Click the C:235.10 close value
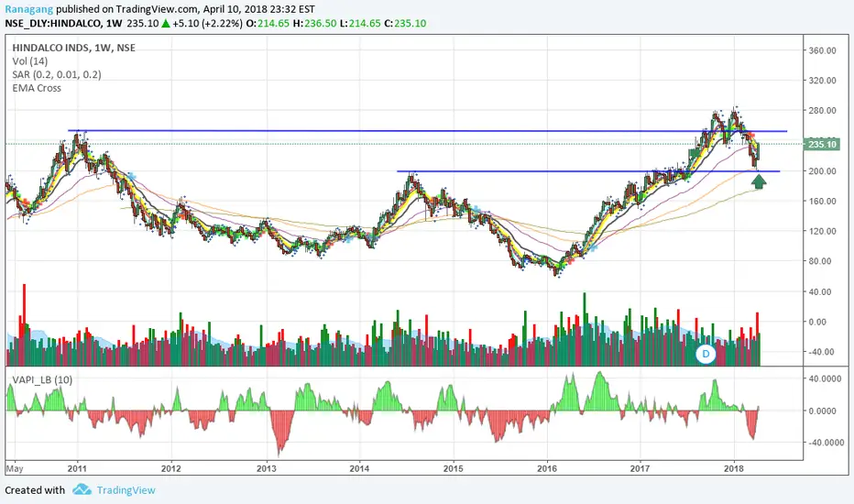 405,24
